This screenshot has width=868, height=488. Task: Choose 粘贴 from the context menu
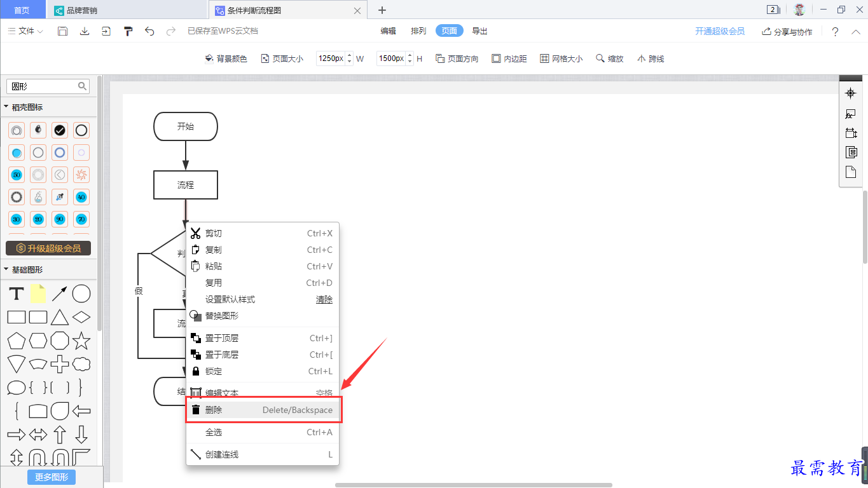263,266
